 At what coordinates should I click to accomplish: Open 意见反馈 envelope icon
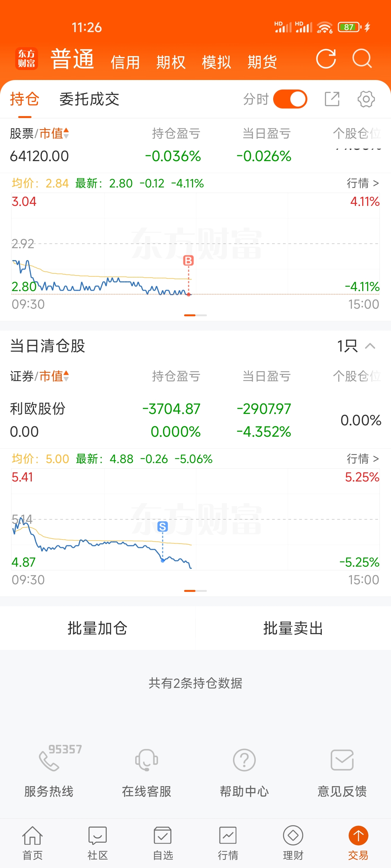tap(342, 760)
